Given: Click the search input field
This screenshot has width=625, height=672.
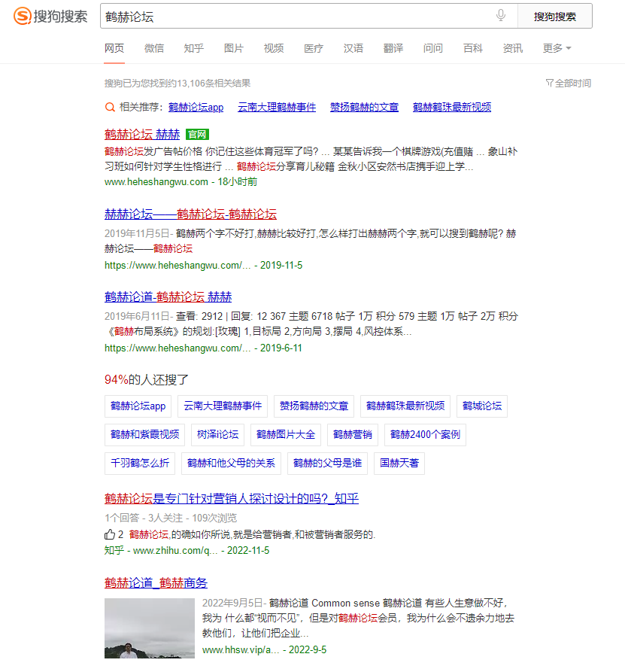Looking at the screenshot, I should click(293, 16).
